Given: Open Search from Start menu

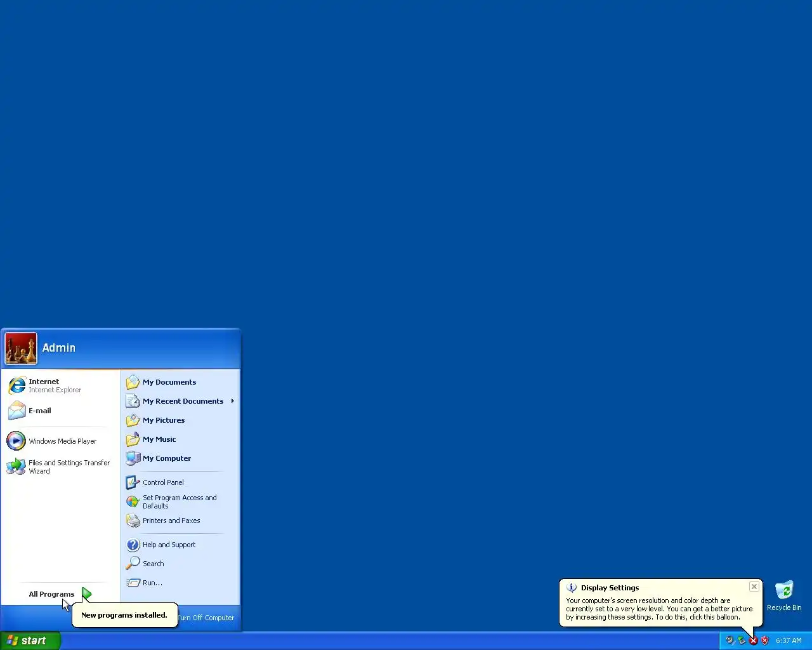Looking at the screenshot, I should tap(180, 564).
